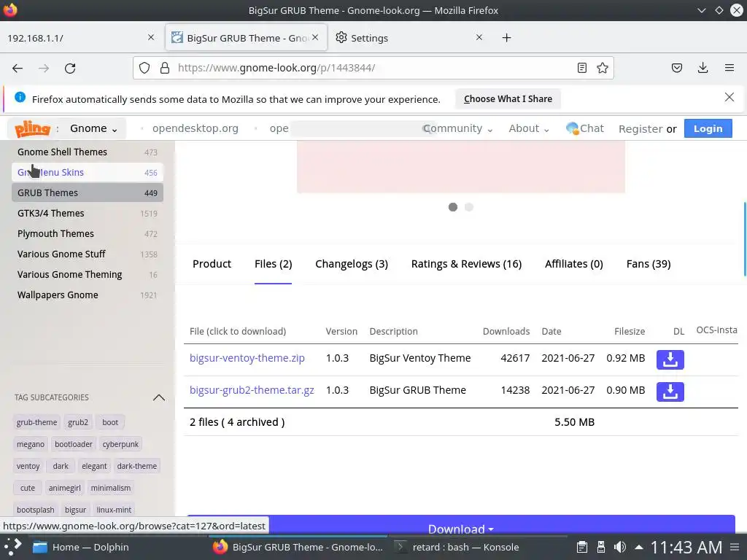Image resolution: width=747 pixels, height=560 pixels.
Task: Filter by the grub-theme tag
Action: (36, 422)
